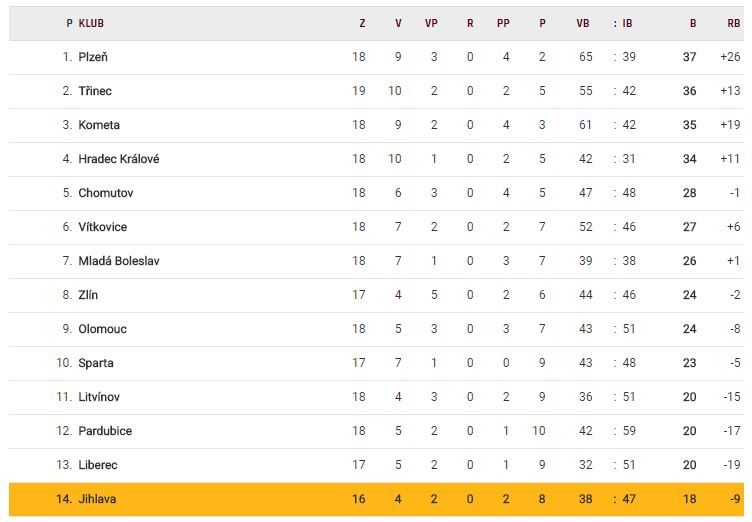Click the VP column header

(431, 23)
